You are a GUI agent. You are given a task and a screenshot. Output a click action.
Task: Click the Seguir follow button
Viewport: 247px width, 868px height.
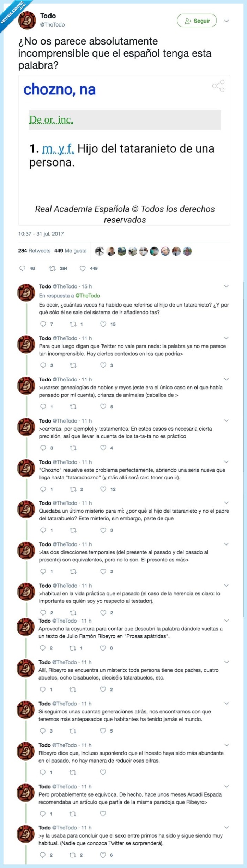point(197,21)
